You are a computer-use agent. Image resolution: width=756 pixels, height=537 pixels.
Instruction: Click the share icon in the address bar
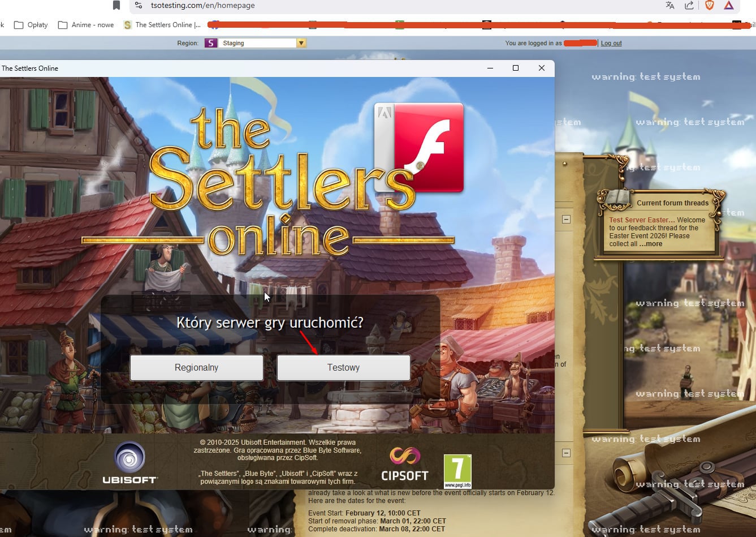tap(689, 6)
